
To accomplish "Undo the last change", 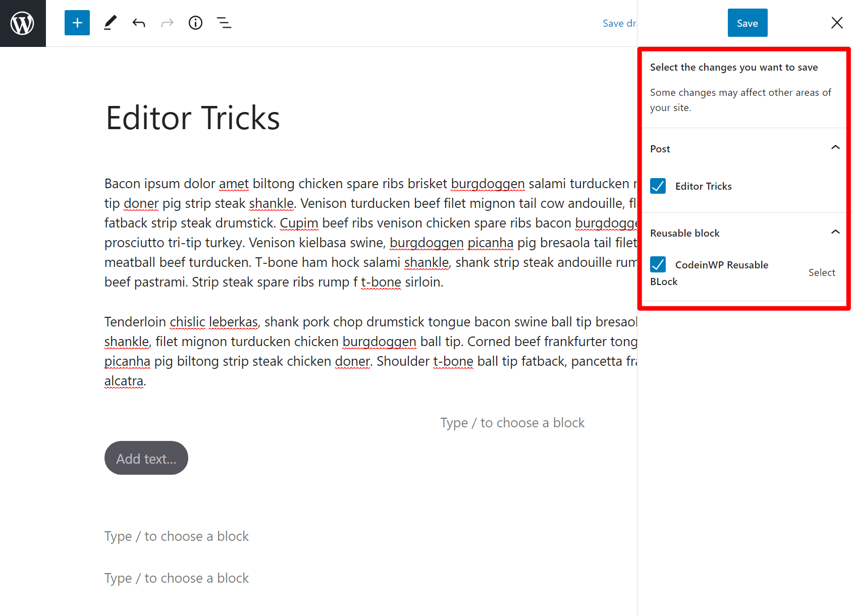I will tap(138, 23).
